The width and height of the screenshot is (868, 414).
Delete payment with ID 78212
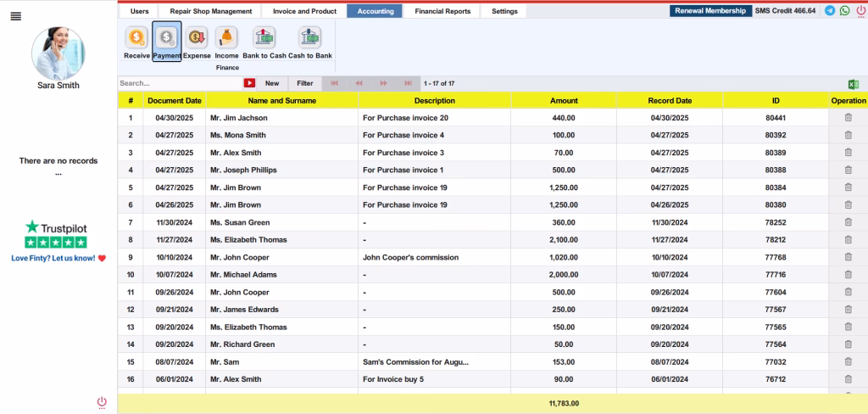(848, 239)
